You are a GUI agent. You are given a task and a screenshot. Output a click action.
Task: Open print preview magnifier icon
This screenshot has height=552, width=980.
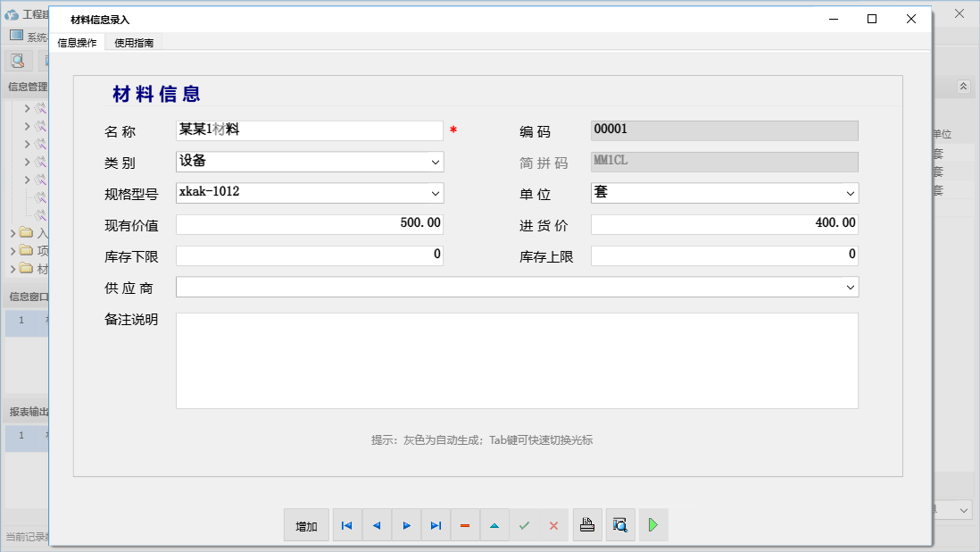[x=620, y=525]
